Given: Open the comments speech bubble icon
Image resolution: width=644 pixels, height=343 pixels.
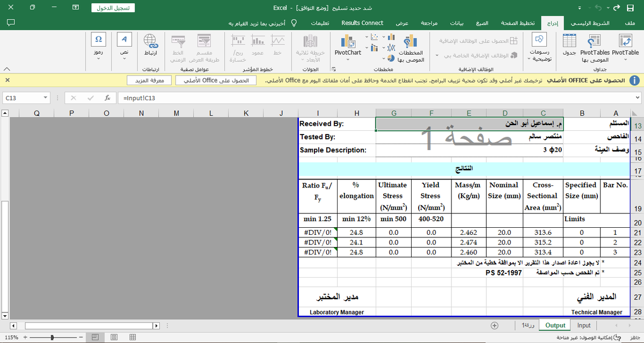Looking at the screenshot, I should pos(10,23).
